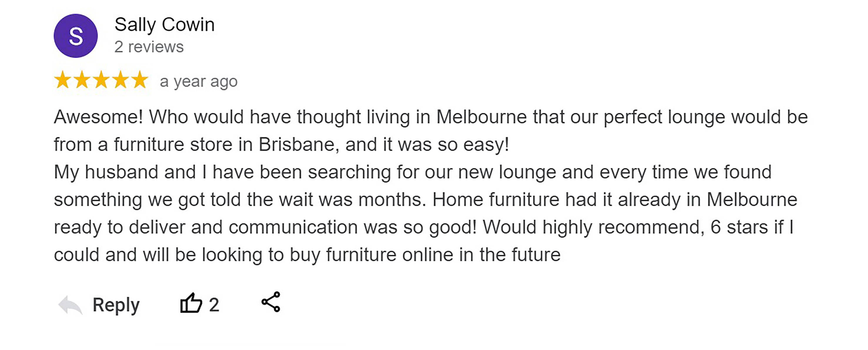868x350 pixels.
Task: Click the 'a year ago' timestamp
Action: pyautogui.click(x=199, y=82)
